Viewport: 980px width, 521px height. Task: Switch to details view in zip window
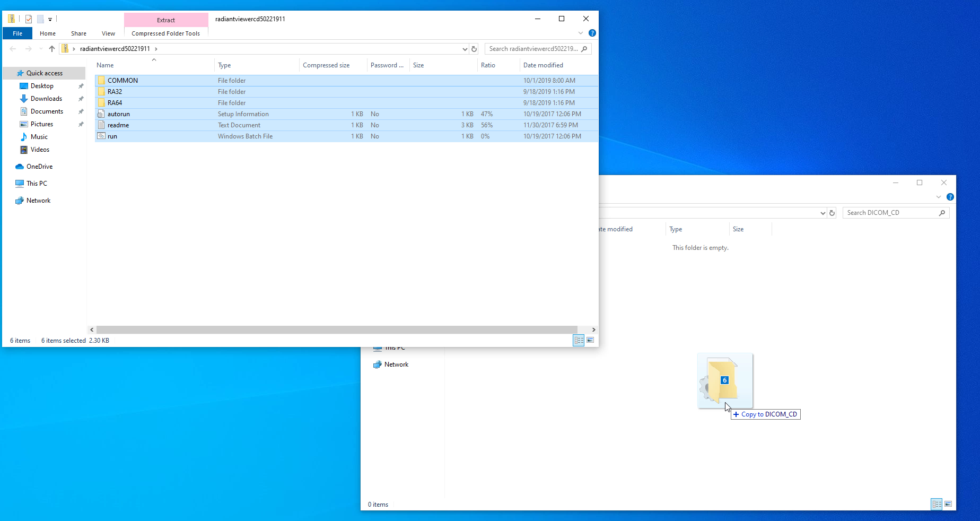point(579,340)
